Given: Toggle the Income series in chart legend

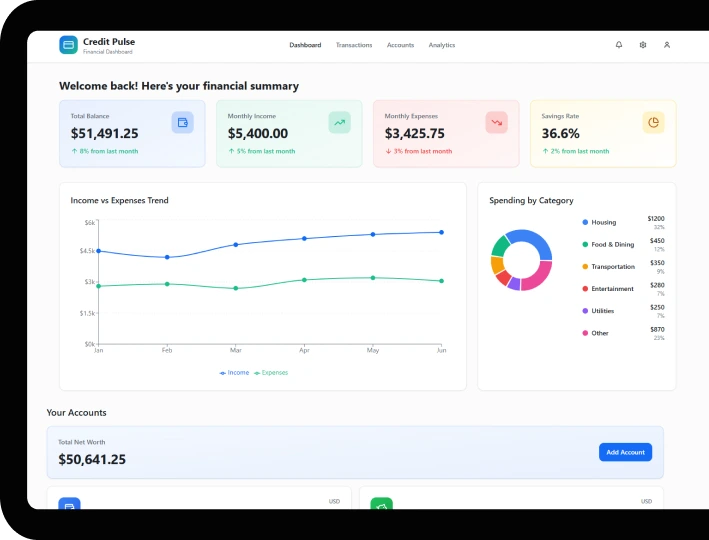Looking at the screenshot, I should pyautogui.click(x=234, y=373).
